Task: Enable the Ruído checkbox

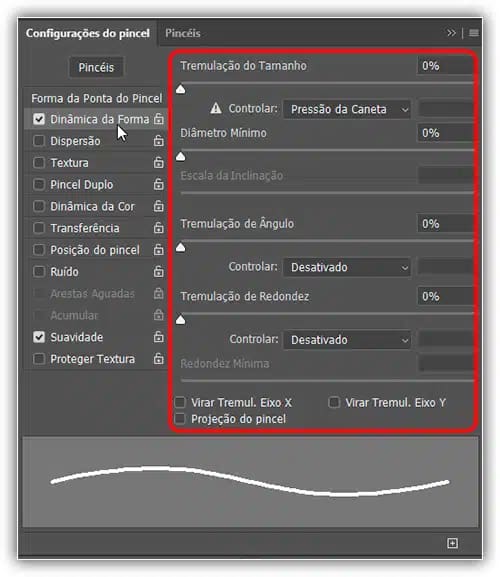Action: [x=39, y=272]
